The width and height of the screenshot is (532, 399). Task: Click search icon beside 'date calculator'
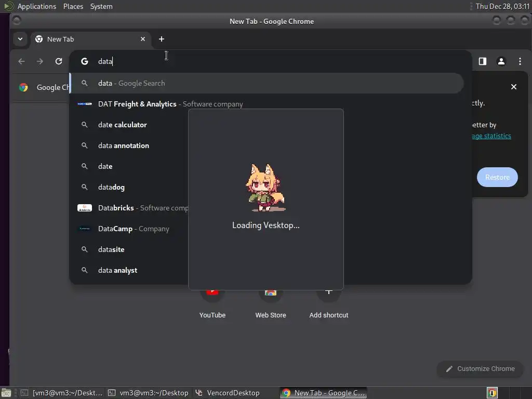click(x=85, y=125)
